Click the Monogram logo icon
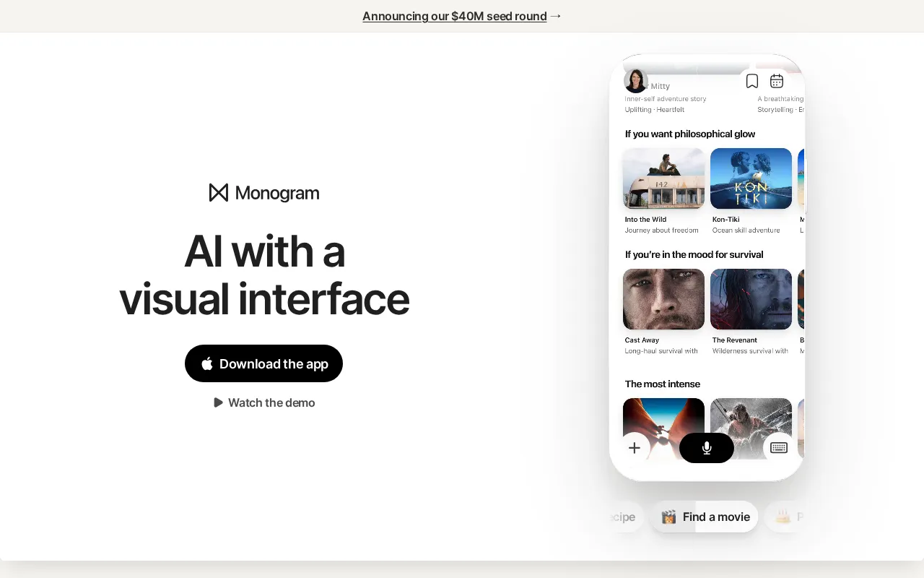This screenshot has width=924, height=578. pos(219,192)
